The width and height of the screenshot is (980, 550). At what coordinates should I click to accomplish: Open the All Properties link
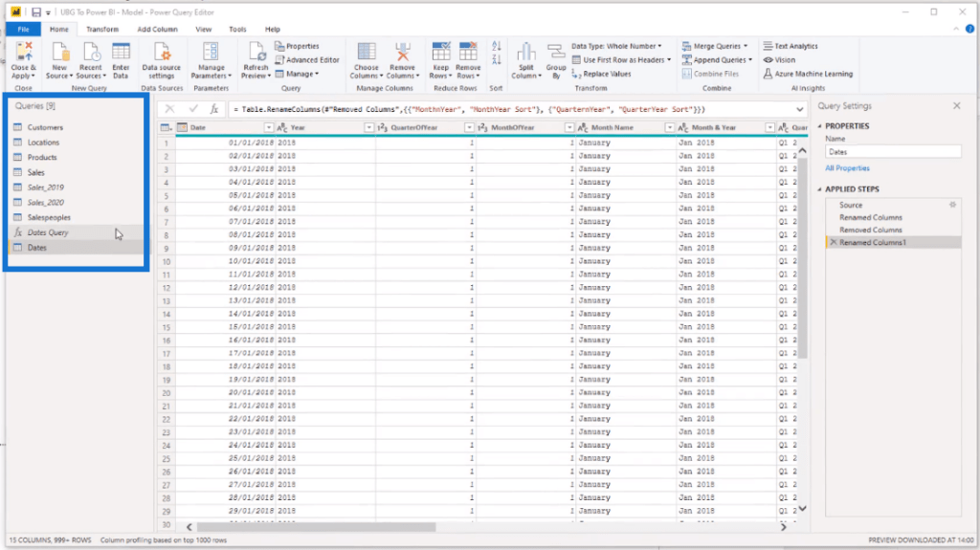pos(847,168)
